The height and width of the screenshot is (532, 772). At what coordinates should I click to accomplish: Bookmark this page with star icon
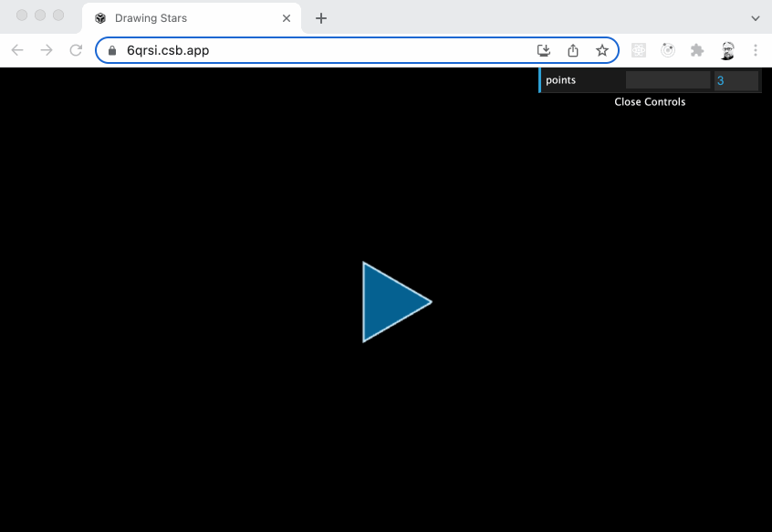coord(601,50)
